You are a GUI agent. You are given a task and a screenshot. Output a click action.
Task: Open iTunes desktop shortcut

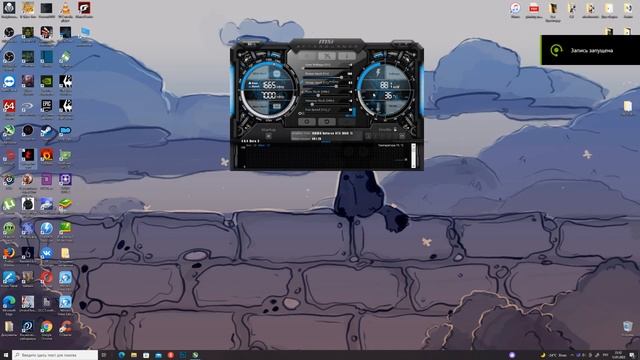pos(515,10)
